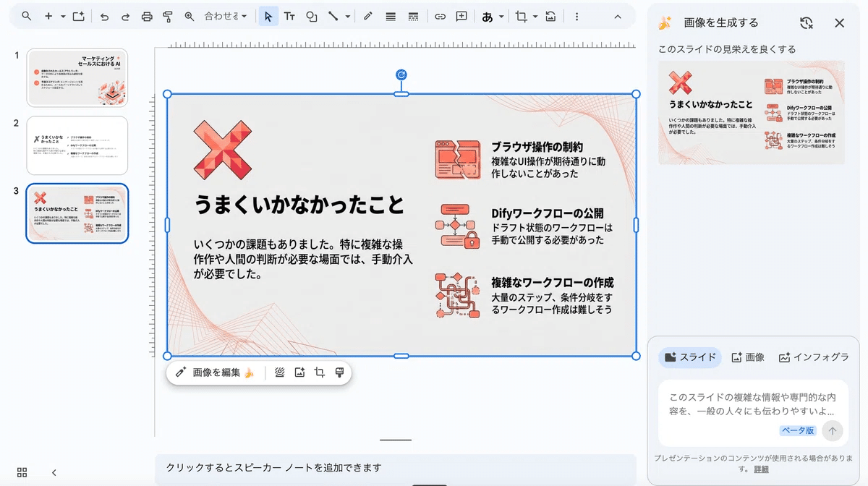This screenshot has height=486, width=868.
Task: Click the print icon in the toolbar
Action: (x=147, y=17)
